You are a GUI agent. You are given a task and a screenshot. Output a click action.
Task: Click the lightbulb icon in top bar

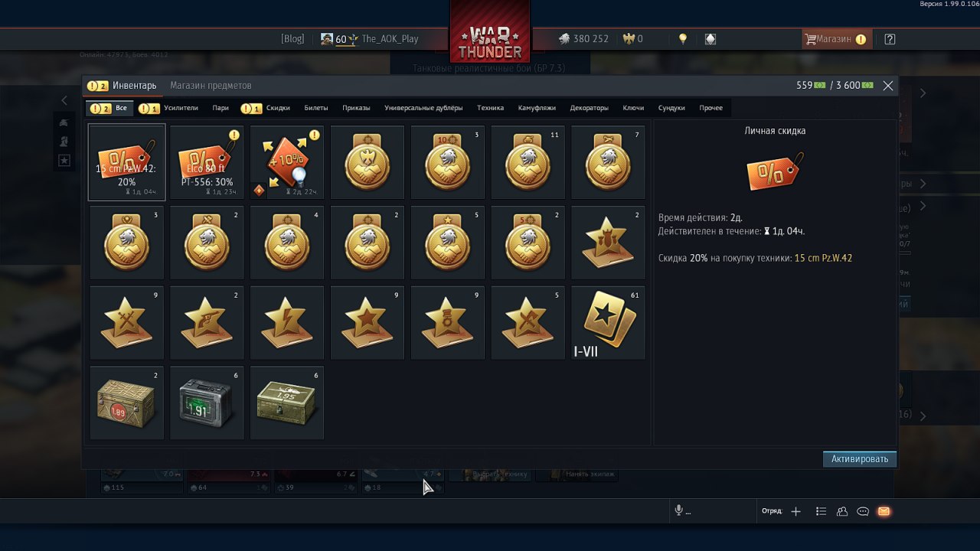[683, 39]
